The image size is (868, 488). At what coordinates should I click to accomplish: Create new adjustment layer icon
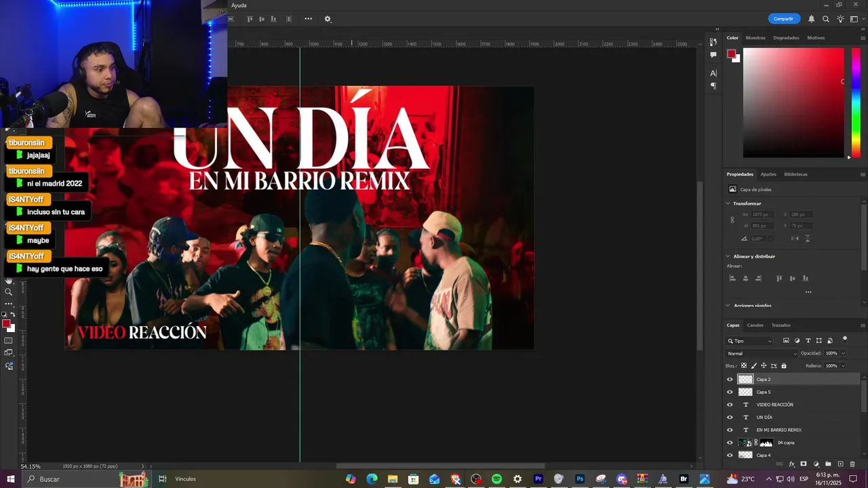click(x=816, y=464)
